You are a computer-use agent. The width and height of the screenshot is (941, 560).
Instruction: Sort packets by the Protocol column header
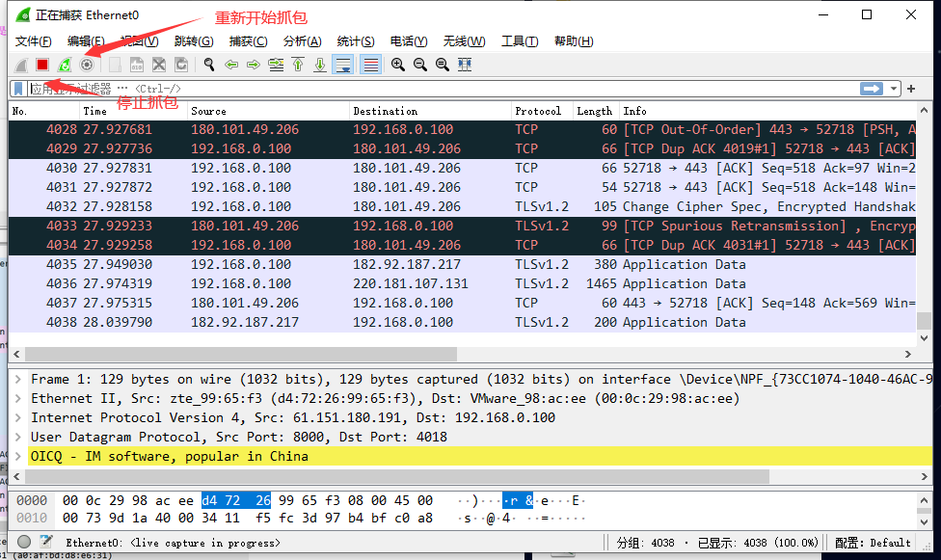(543, 111)
